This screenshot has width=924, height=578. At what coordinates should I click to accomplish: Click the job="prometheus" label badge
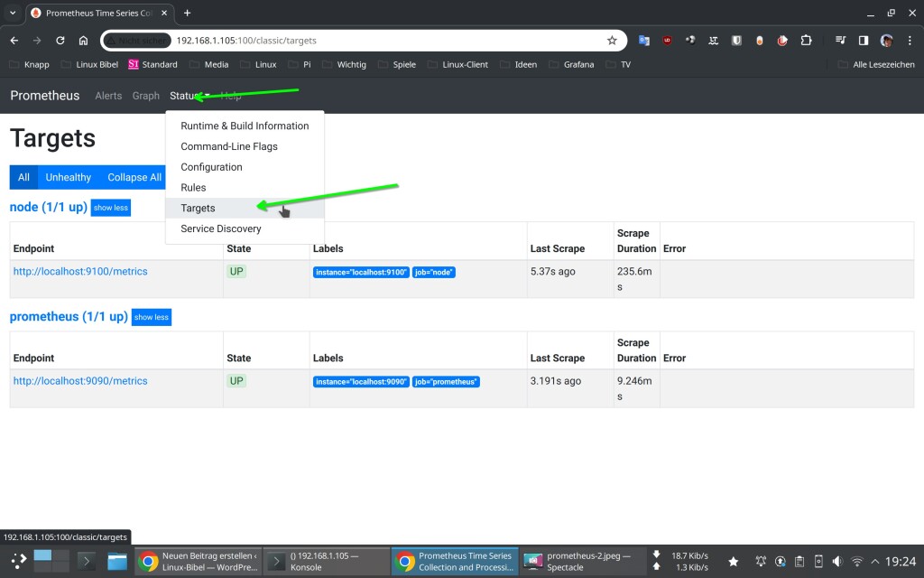coord(446,382)
